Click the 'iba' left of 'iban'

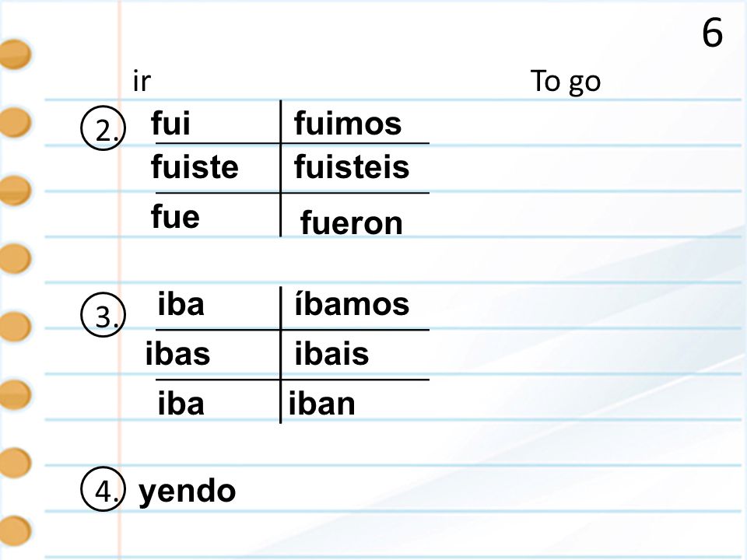(181, 404)
